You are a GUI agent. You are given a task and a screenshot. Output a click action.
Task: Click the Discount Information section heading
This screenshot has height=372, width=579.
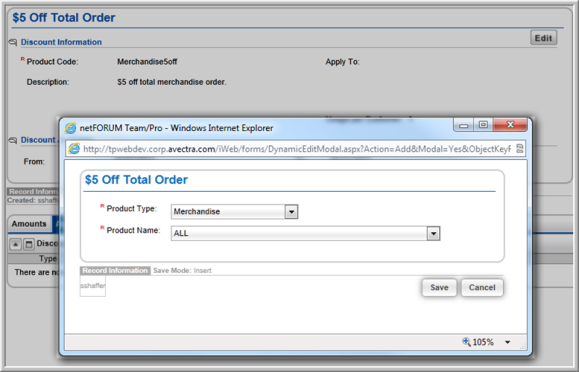[61, 42]
